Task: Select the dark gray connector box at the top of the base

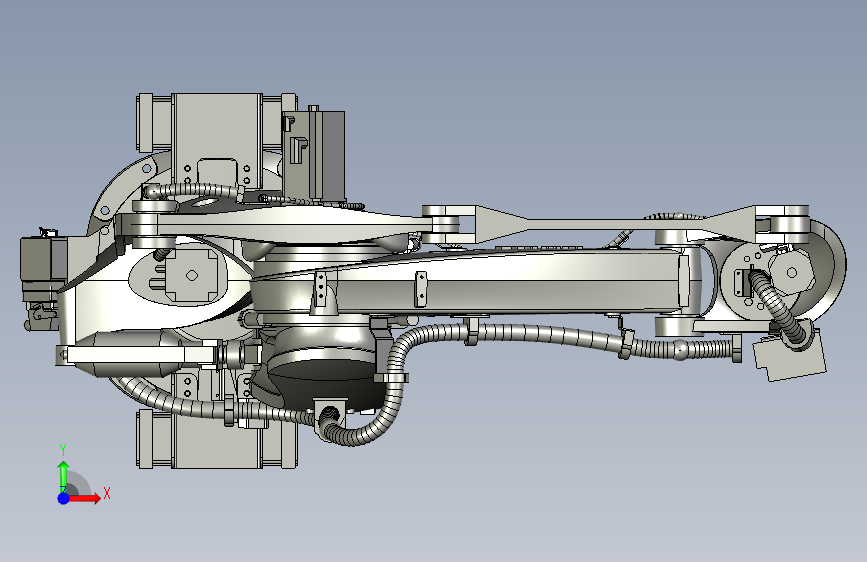Action: click(x=314, y=154)
